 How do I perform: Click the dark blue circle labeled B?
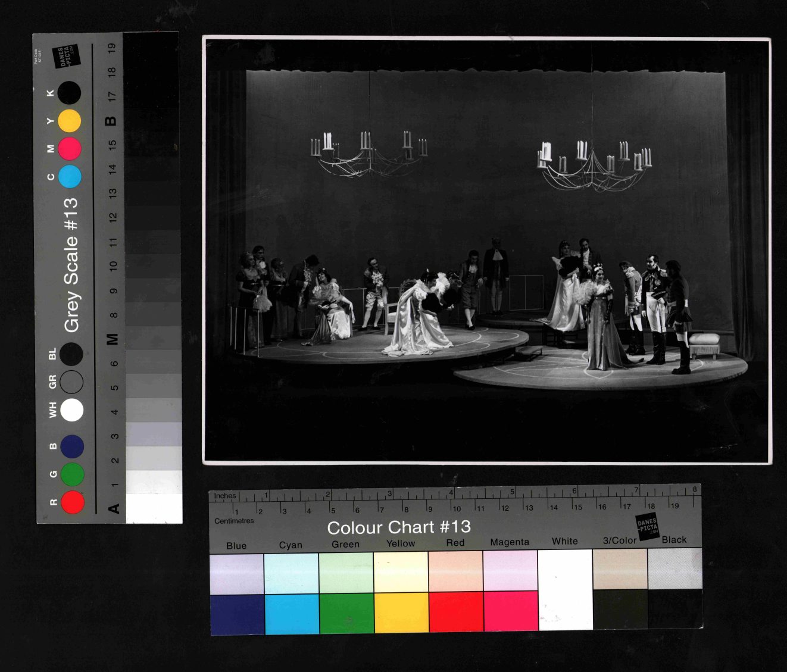[x=72, y=446]
